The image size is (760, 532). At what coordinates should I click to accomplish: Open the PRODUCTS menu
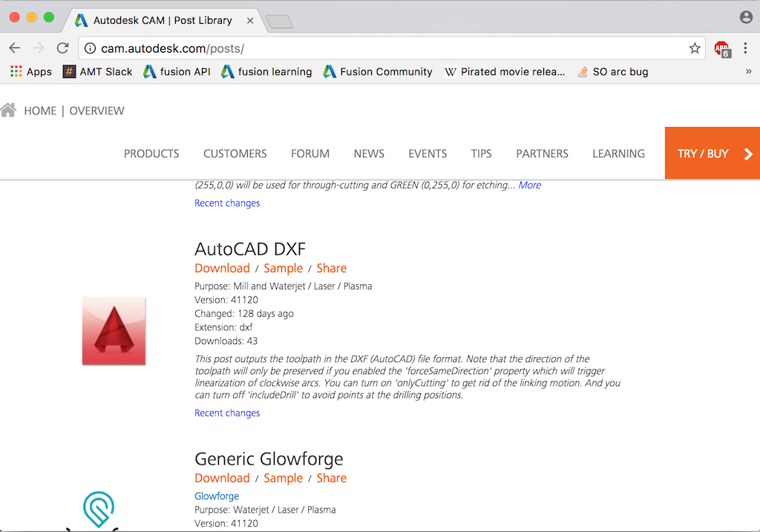(x=151, y=154)
